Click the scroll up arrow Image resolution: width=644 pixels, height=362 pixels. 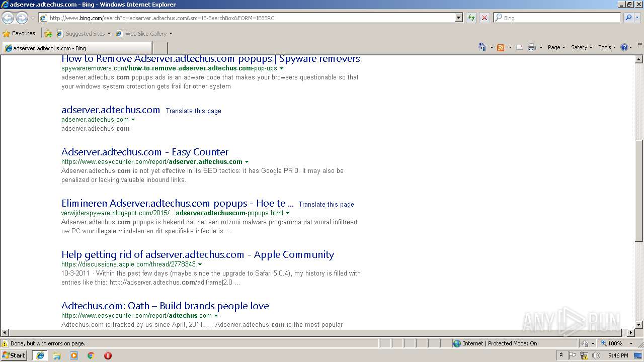pyautogui.click(x=639, y=60)
